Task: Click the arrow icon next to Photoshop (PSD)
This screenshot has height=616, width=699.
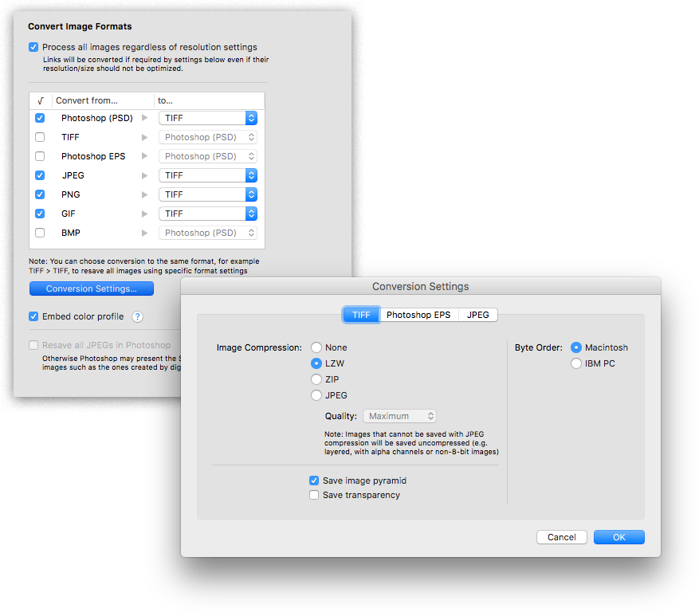Action: click(144, 118)
